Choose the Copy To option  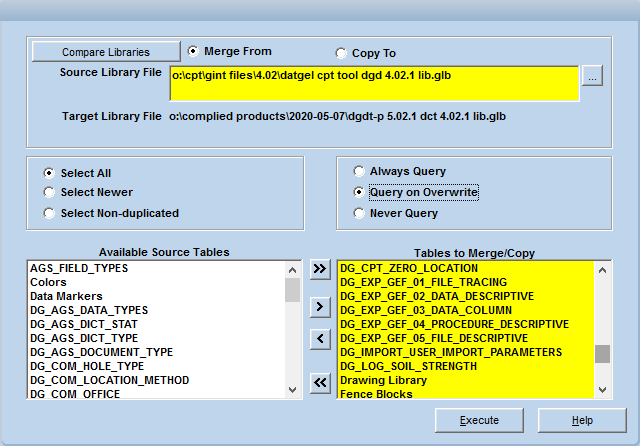click(342, 53)
